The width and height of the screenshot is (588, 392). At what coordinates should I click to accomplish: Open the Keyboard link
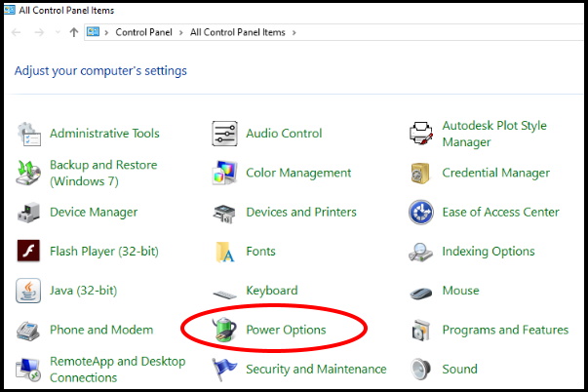[x=272, y=291]
